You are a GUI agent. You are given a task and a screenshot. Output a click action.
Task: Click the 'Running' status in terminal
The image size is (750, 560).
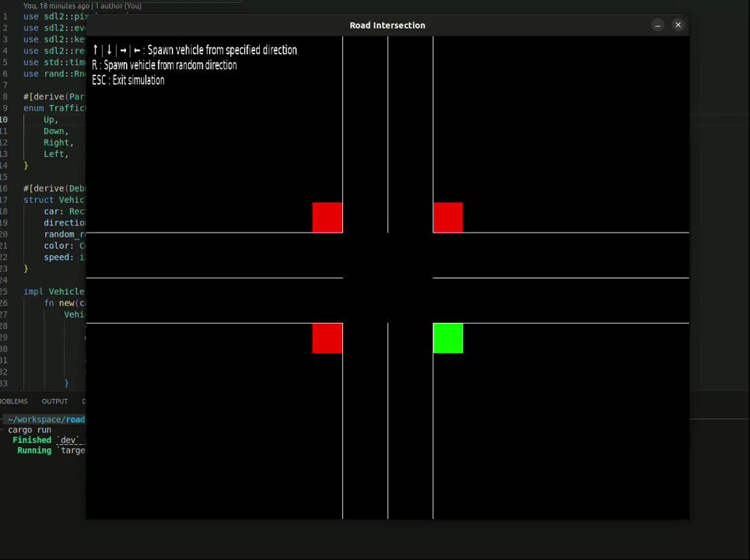point(34,450)
